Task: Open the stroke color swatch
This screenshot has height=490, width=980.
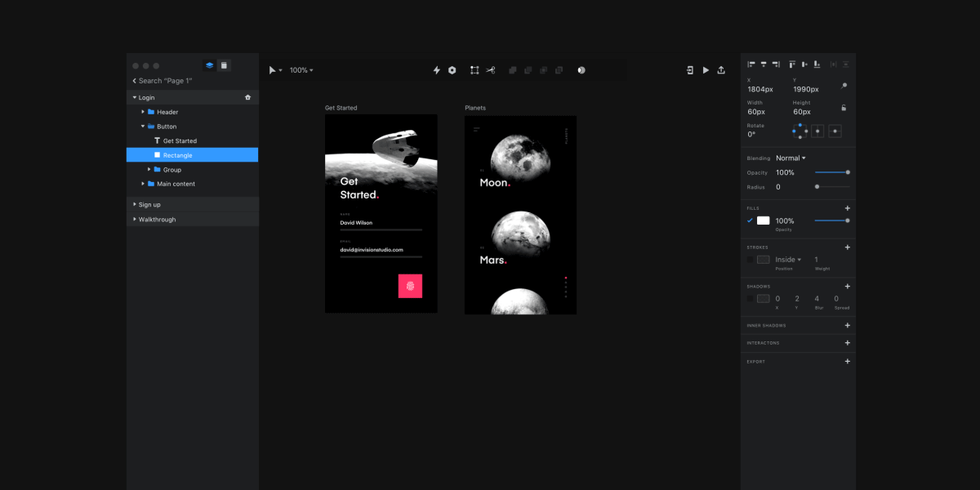Action: 764,260
